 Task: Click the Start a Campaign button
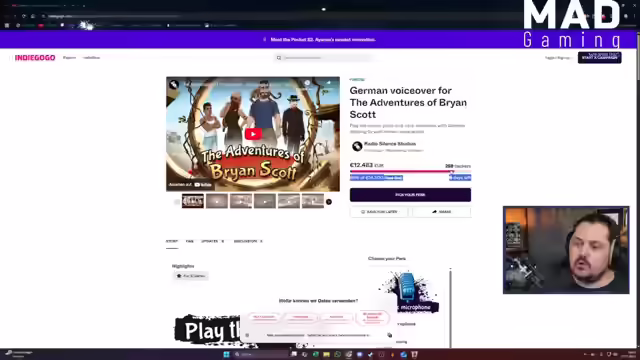(x=600, y=58)
